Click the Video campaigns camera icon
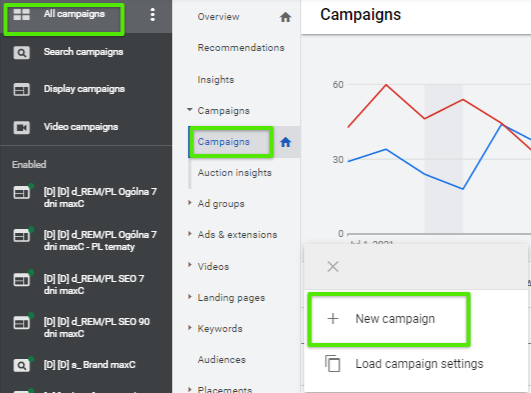The image size is (531, 393). (21, 128)
